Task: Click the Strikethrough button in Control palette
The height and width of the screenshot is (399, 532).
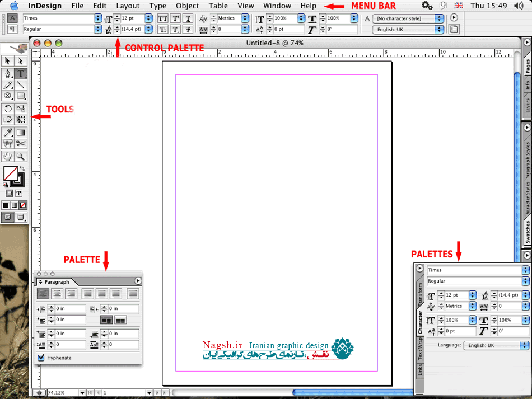Action: tap(188, 29)
